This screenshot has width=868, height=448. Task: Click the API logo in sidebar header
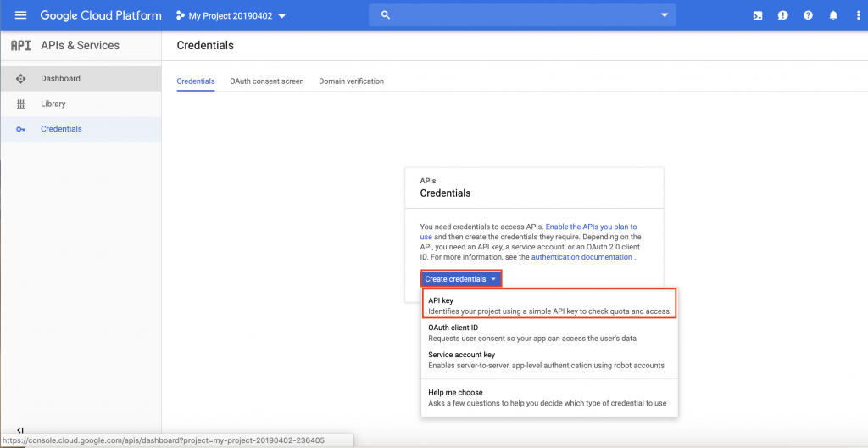21,46
